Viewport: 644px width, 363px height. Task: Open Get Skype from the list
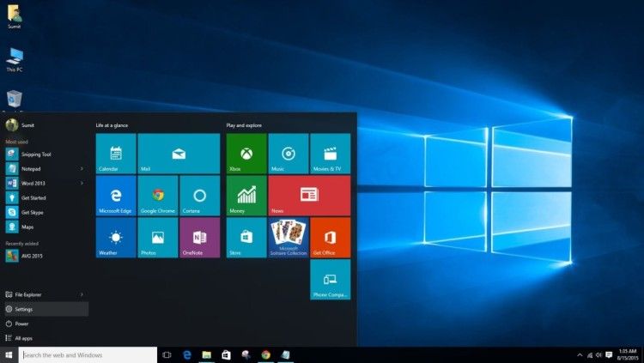[46, 212]
